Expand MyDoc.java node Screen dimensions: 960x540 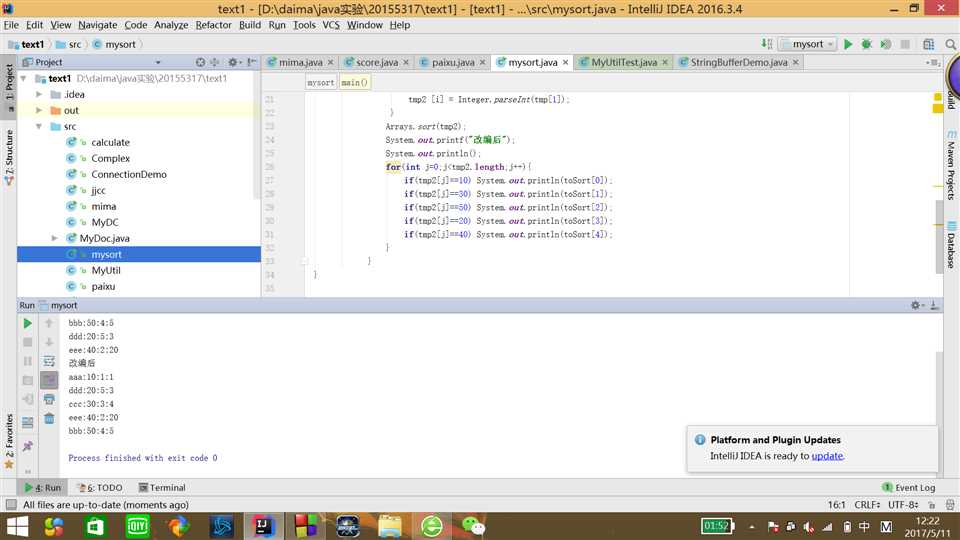pos(54,238)
